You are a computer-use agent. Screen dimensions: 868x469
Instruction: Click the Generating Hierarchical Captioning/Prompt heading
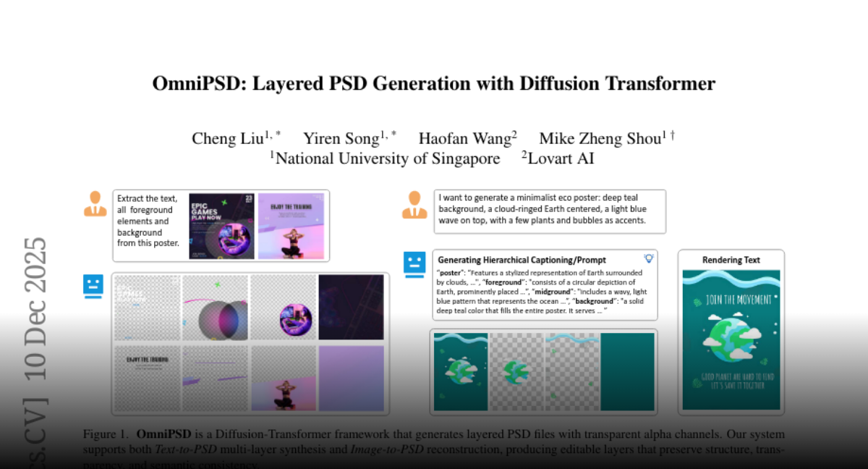[522, 259]
